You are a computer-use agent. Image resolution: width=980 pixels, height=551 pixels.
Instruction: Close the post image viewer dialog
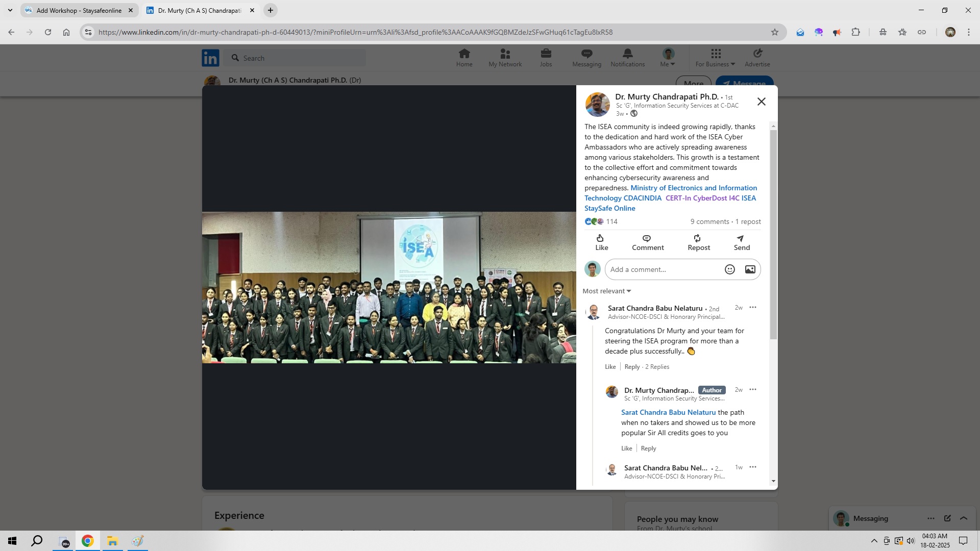[761, 102]
